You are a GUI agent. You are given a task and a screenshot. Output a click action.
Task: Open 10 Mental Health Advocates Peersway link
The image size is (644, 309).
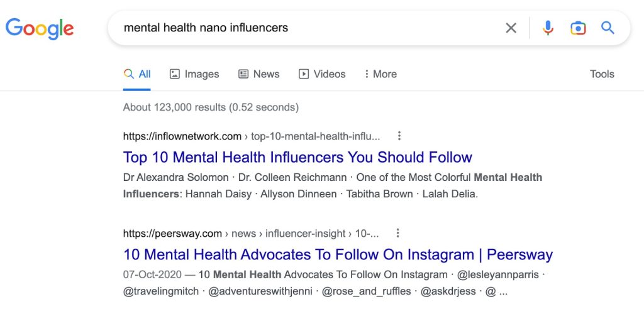click(x=338, y=255)
